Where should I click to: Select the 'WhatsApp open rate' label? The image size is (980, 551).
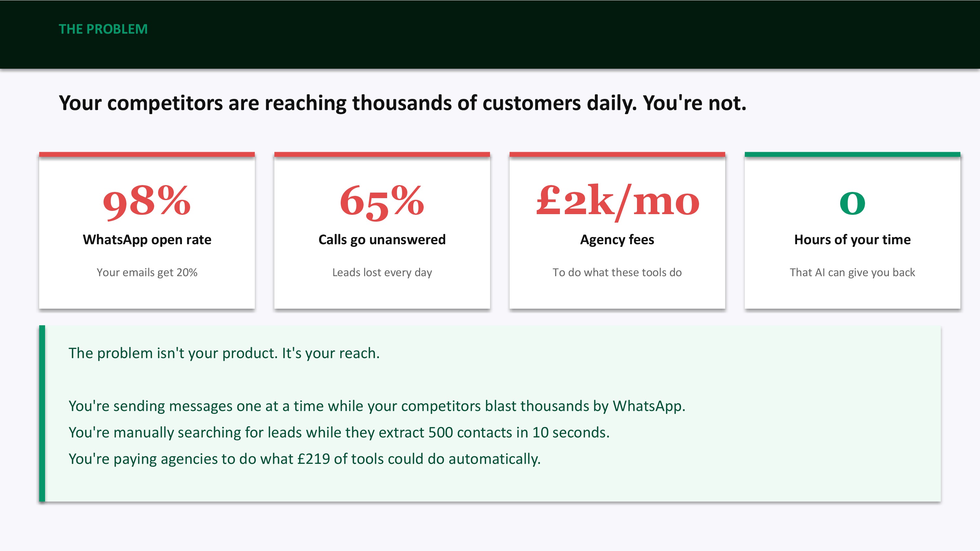[147, 240]
